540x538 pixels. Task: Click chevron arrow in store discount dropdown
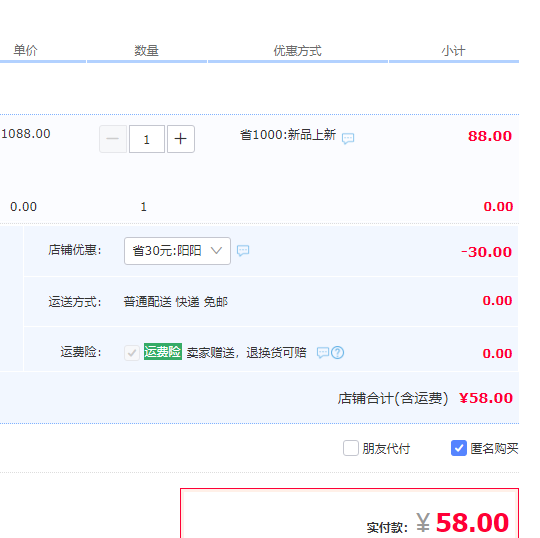pyautogui.click(x=216, y=250)
